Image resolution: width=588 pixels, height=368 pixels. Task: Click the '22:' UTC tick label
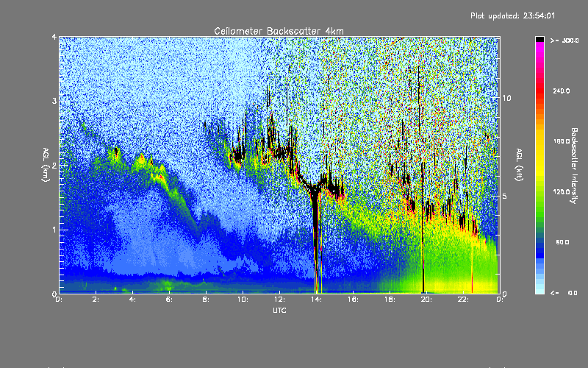(463, 300)
